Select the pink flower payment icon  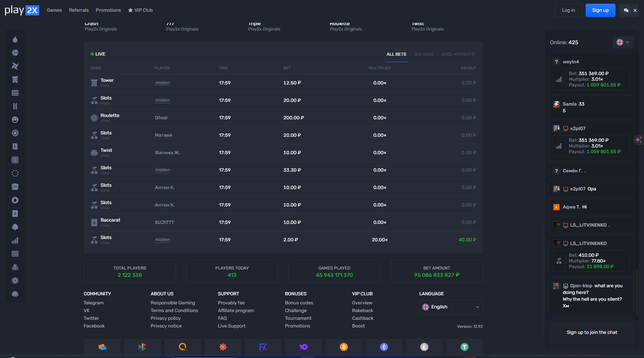coord(223,347)
